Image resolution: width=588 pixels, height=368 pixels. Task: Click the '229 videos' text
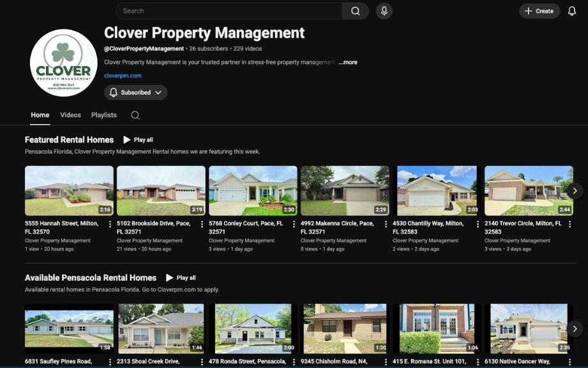[248, 49]
